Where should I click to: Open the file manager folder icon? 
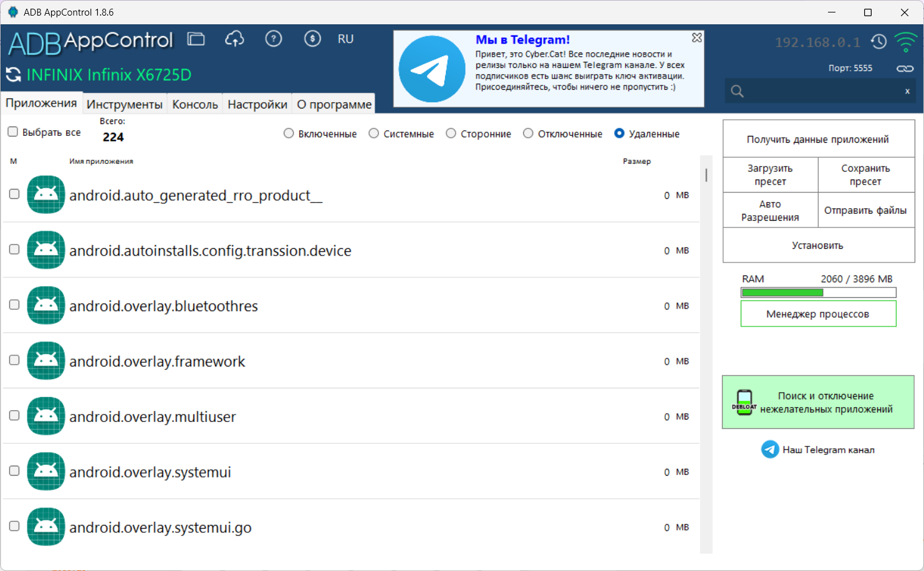pos(196,39)
